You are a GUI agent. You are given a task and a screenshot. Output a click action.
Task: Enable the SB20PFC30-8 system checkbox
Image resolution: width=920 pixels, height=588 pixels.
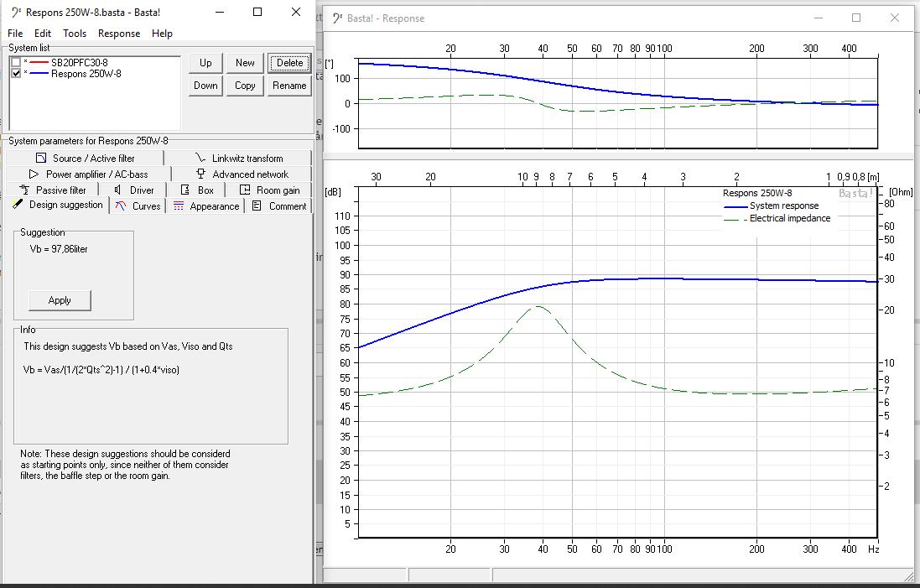tap(16, 63)
